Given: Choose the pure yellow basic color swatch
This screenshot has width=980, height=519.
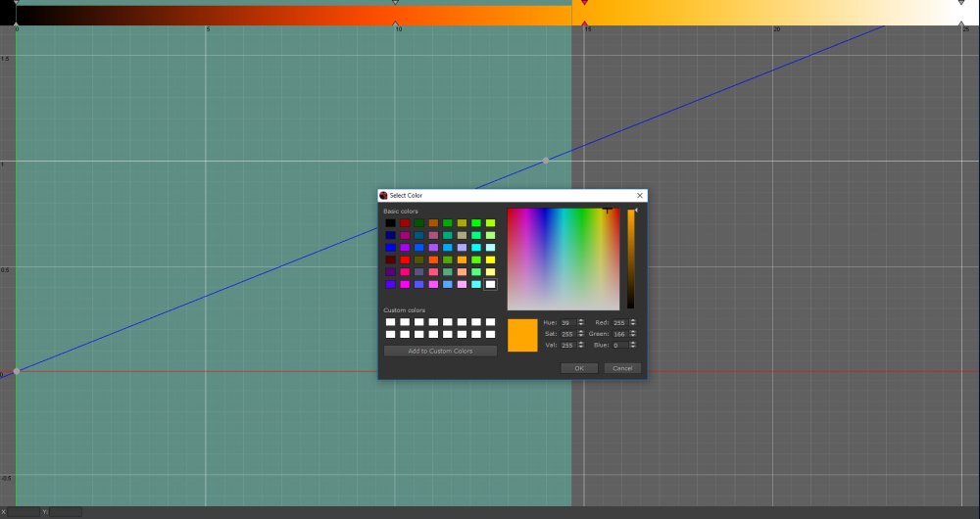Looking at the screenshot, I should [491, 259].
